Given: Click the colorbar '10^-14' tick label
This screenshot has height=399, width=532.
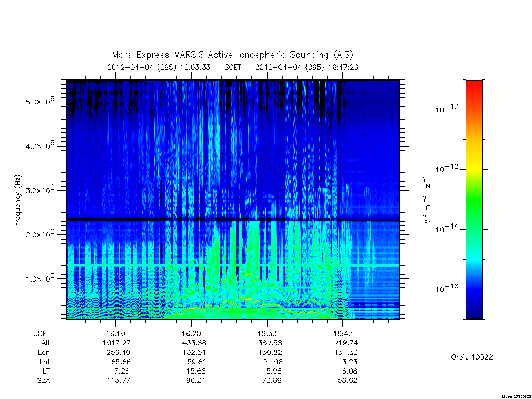Looking at the screenshot, I should pyautogui.click(x=447, y=229).
